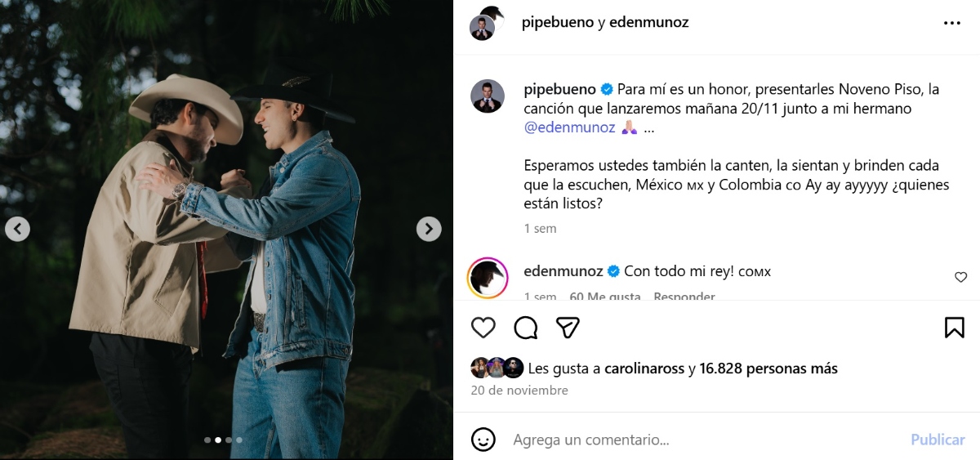Click the Publicar button
The width and height of the screenshot is (980, 460).
[938, 440]
